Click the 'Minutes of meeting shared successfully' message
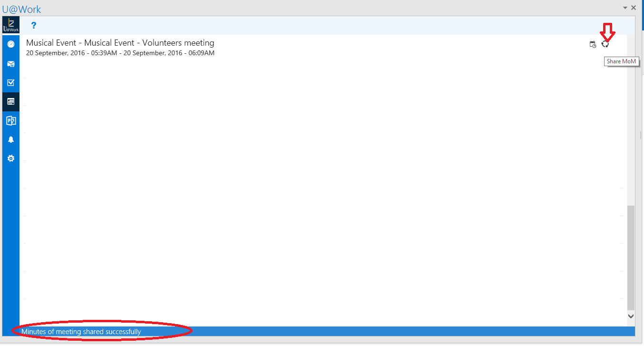644x346 pixels. [x=81, y=332]
